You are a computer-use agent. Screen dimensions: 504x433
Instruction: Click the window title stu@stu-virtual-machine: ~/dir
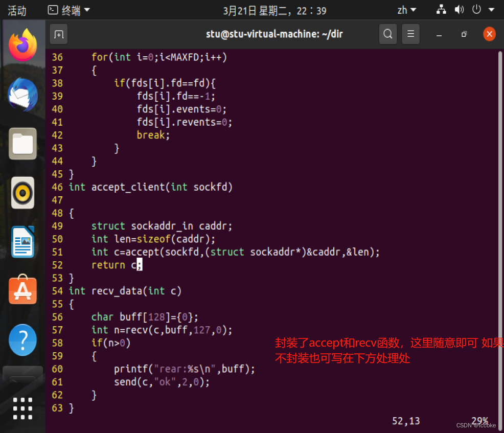point(274,34)
